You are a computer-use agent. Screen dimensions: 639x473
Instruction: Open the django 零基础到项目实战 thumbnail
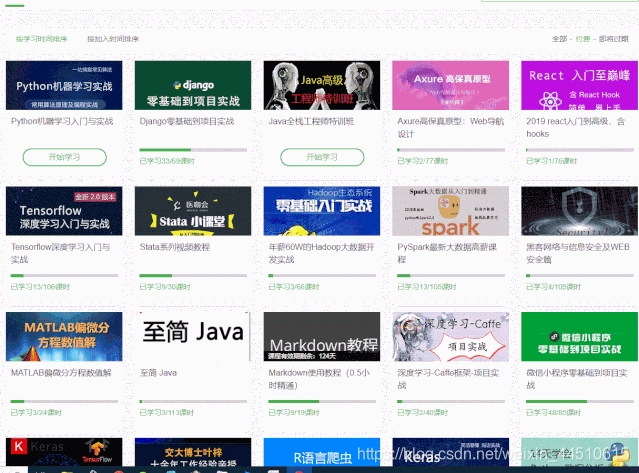[193, 85]
